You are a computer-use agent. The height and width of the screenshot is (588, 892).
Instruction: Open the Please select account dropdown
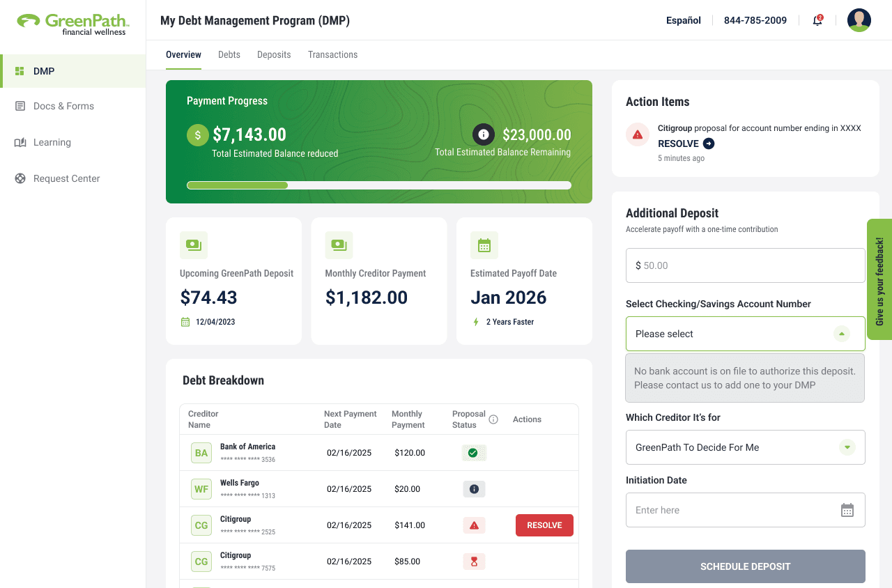tap(746, 334)
